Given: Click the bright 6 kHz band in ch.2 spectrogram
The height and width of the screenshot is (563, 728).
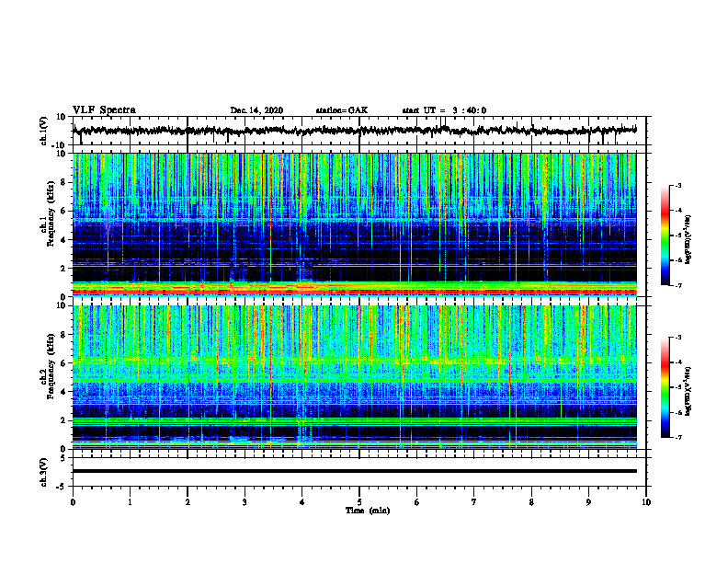Looking at the screenshot, I should (x=354, y=360).
